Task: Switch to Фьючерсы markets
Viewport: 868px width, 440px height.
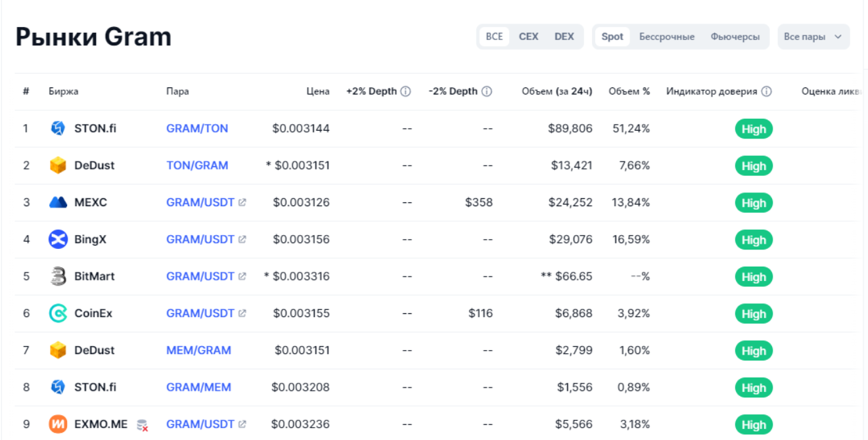Action: pyautogui.click(x=735, y=37)
